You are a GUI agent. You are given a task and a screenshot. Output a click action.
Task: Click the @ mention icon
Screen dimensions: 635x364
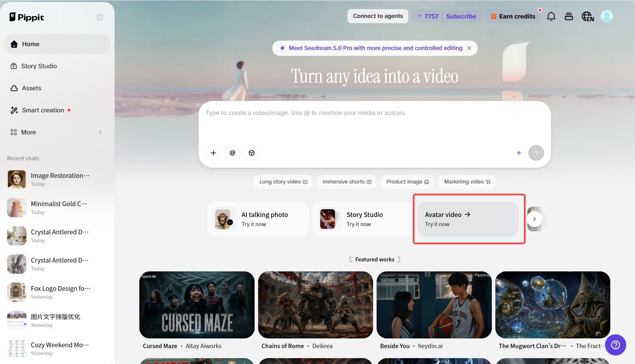click(x=233, y=153)
